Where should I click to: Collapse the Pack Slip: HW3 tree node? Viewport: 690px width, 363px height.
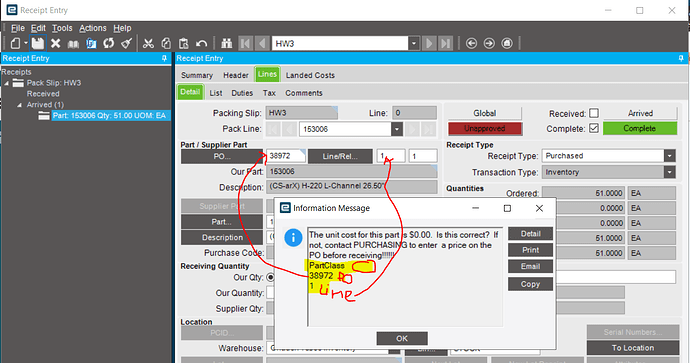click(x=7, y=83)
